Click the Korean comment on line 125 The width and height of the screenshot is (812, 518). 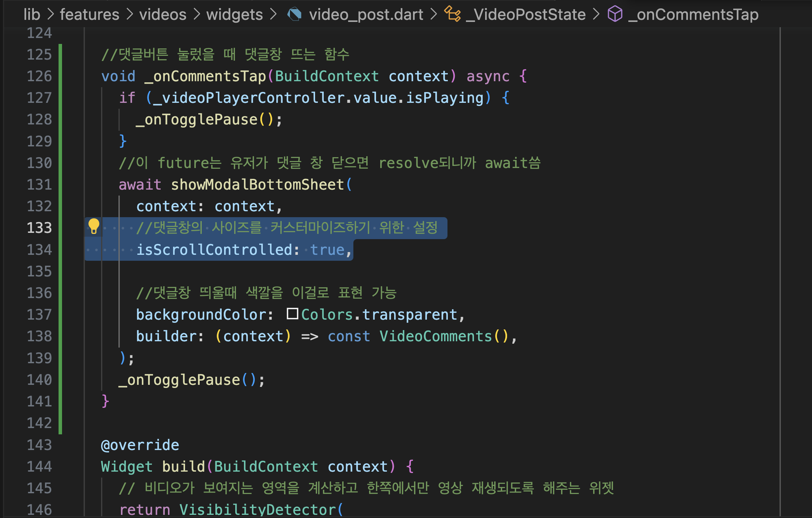pos(225,54)
